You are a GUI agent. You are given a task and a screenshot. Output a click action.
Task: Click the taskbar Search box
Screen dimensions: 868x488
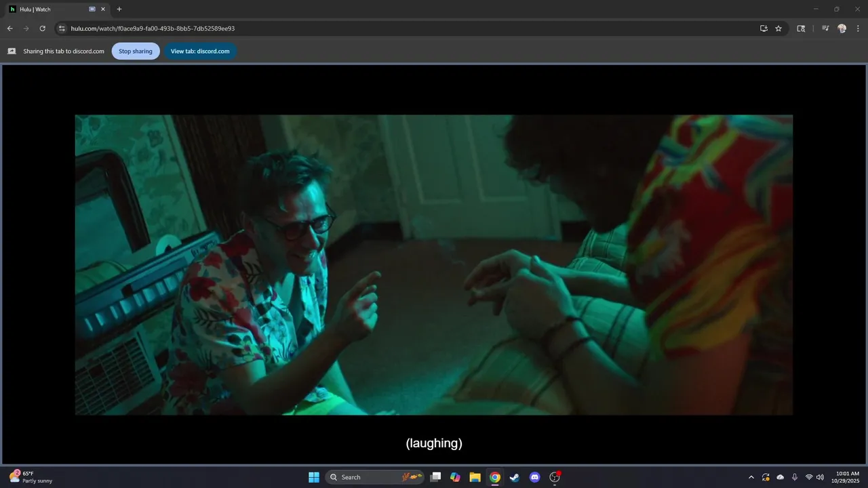pos(375,477)
